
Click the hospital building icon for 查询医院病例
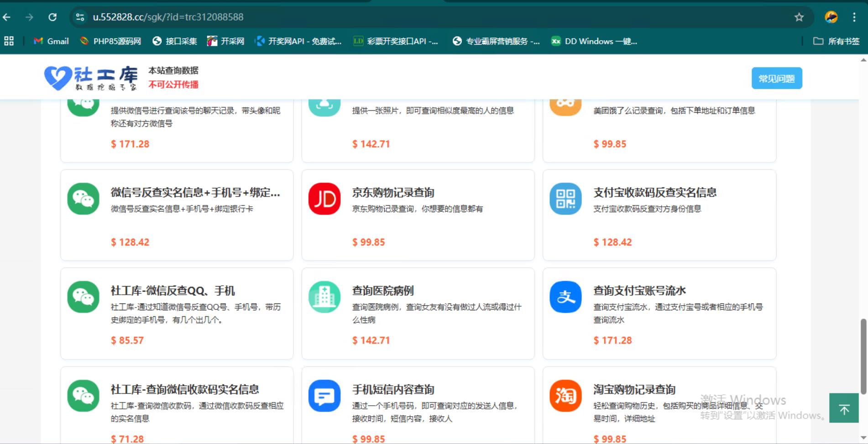[x=324, y=297]
